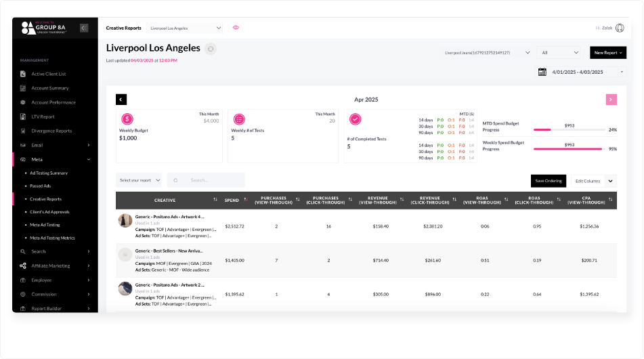
Task: Click spend value $2,512.72
Action: (234, 226)
